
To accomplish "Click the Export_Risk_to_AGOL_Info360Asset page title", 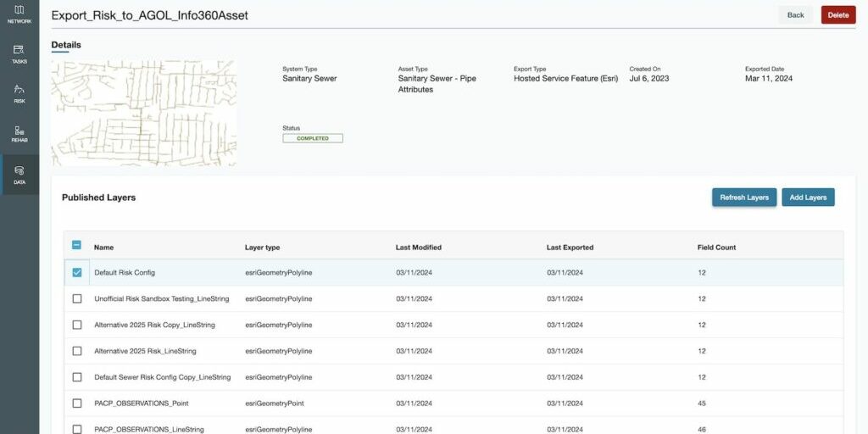I will pyautogui.click(x=149, y=15).
